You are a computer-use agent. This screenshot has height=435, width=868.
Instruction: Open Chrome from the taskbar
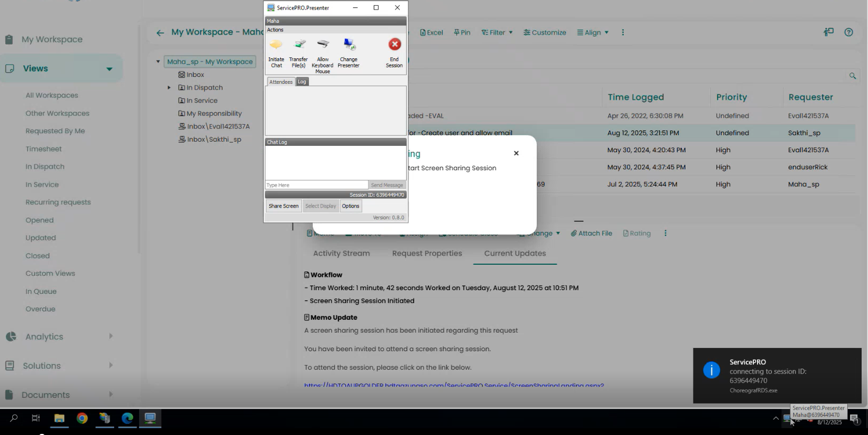(x=82, y=419)
